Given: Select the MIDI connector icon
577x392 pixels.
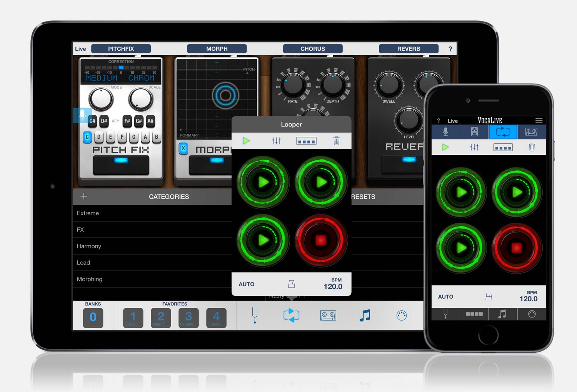Looking at the screenshot, I should 401,315.
